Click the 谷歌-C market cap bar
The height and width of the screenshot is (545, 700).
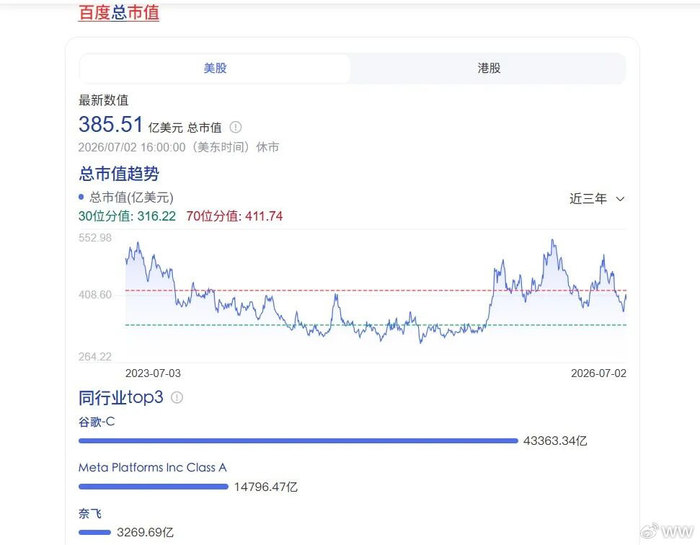tap(298, 441)
